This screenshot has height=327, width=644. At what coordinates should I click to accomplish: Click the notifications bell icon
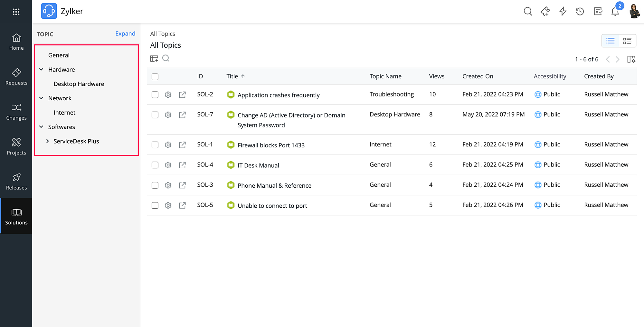[x=615, y=12]
